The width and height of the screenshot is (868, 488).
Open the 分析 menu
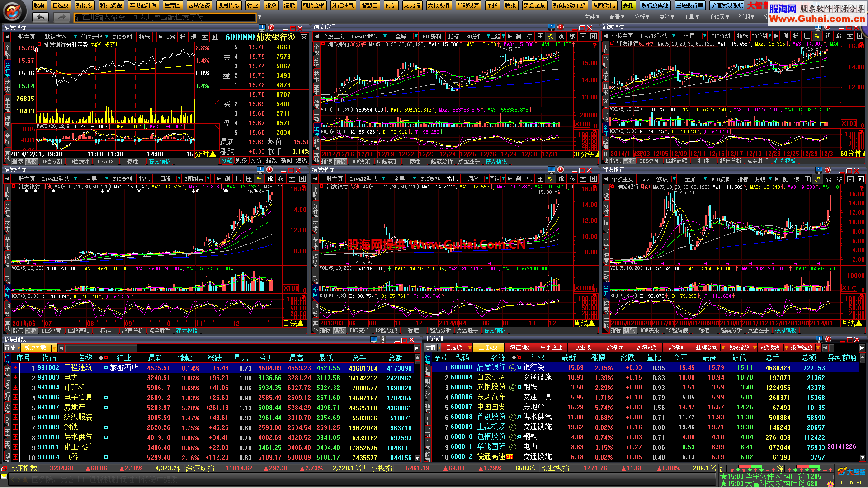click(642, 17)
